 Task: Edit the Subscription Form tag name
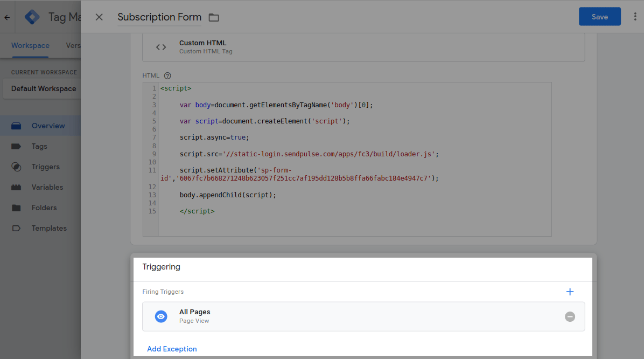[x=159, y=17]
